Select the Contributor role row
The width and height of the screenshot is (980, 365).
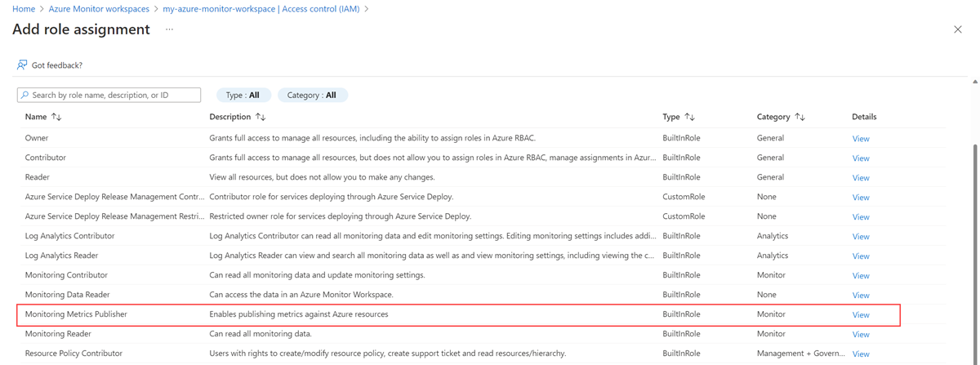[x=46, y=158]
